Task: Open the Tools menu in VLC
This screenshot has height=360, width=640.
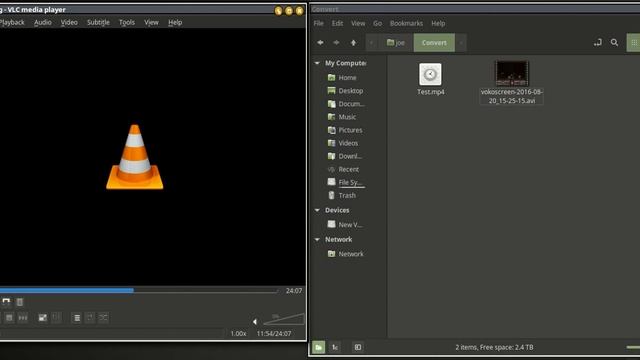Action: point(127,22)
